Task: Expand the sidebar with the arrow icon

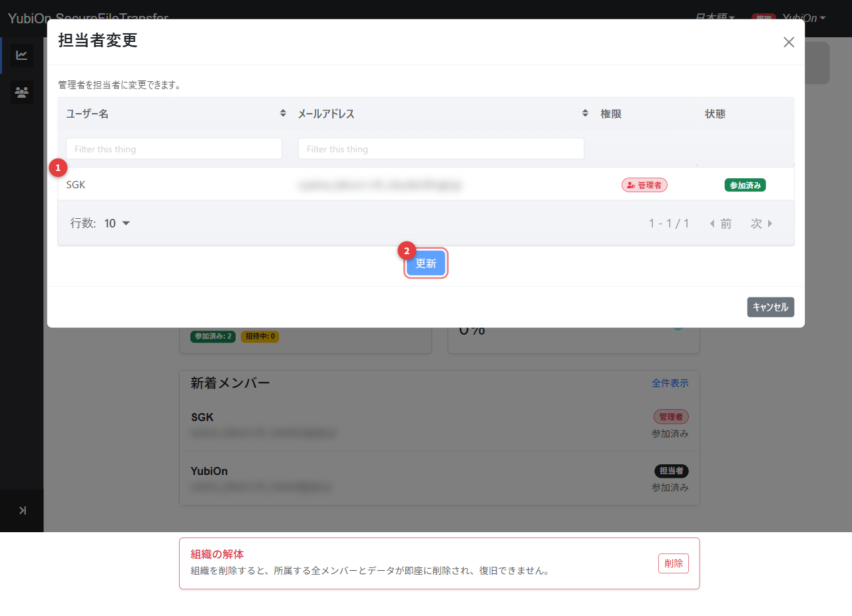Action: click(22, 510)
